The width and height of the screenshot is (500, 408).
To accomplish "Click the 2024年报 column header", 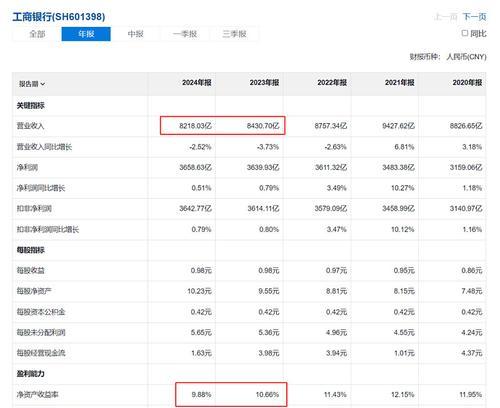I will [x=197, y=83].
